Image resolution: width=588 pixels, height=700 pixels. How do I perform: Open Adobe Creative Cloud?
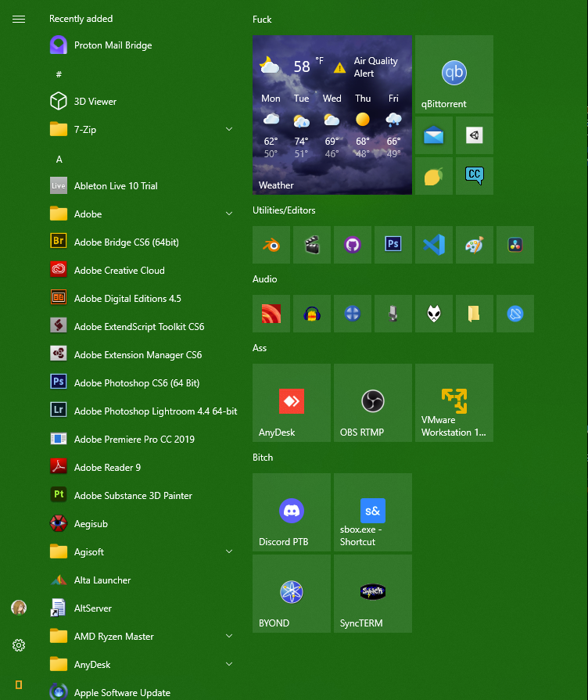pos(143,270)
